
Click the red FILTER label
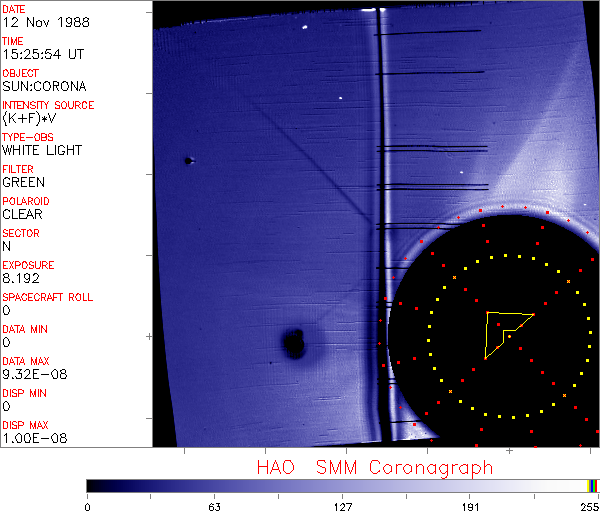(18, 170)
